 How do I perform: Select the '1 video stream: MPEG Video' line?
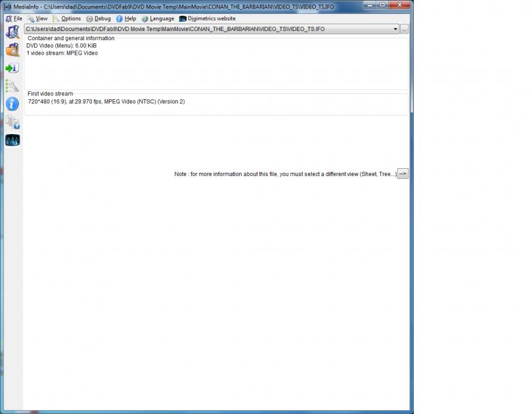click(62, 53)
